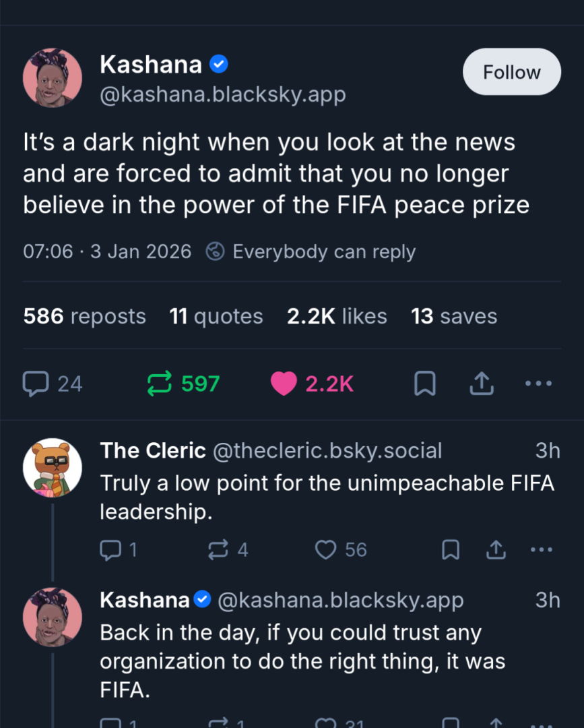The height and width of the screenshot is (728, 584).
Task: Reply to Kashana's main post
Action: [35, 384]
